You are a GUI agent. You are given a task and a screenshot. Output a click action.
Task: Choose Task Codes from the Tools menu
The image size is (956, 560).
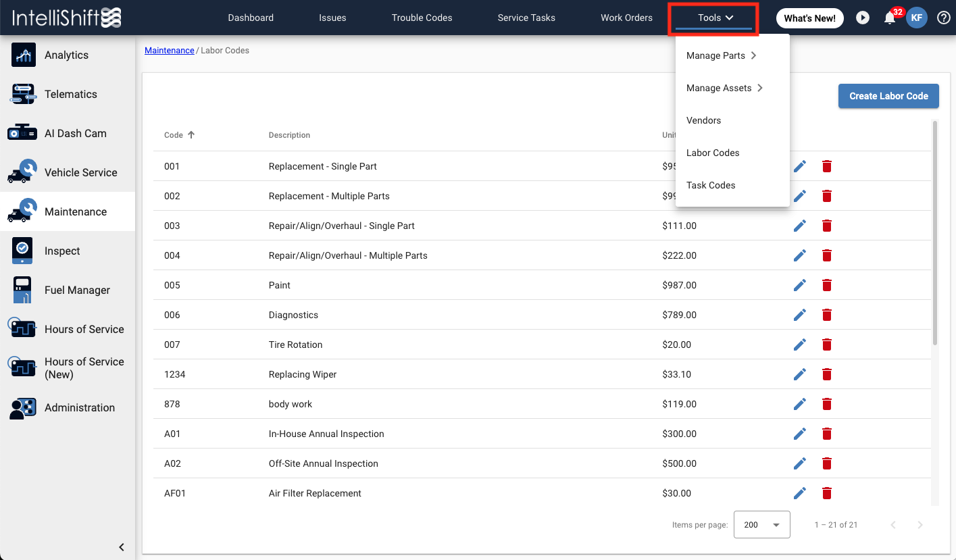tap(711, 185)
